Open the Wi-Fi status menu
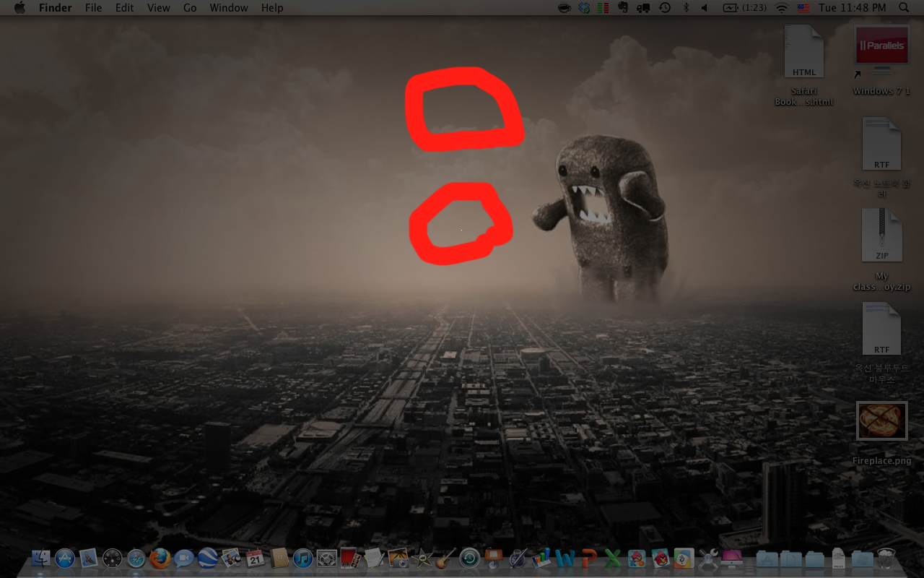Image resolution: width=924 pixels, height=578 pixels. coord(782,7)
